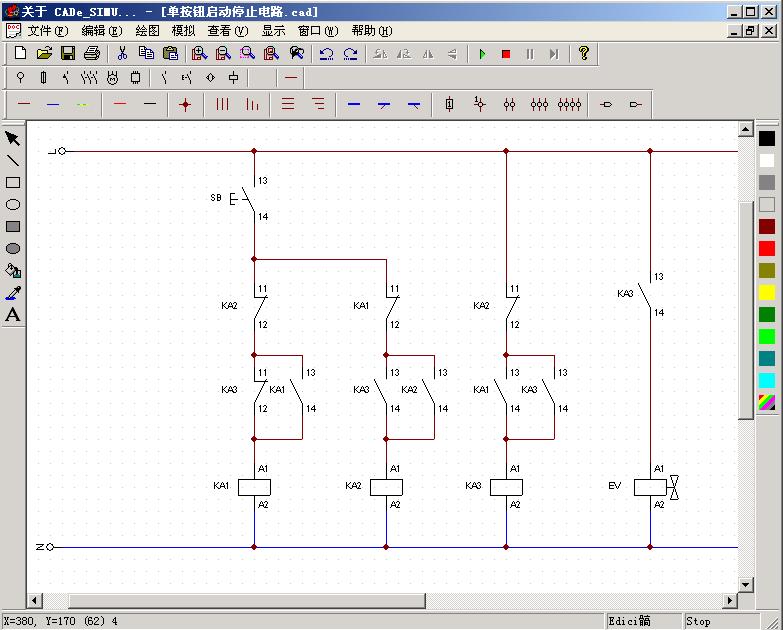Select the Text tool (letter A)
Image resolution: width=783 pixels, height=630 pixels.
(13, 315)
